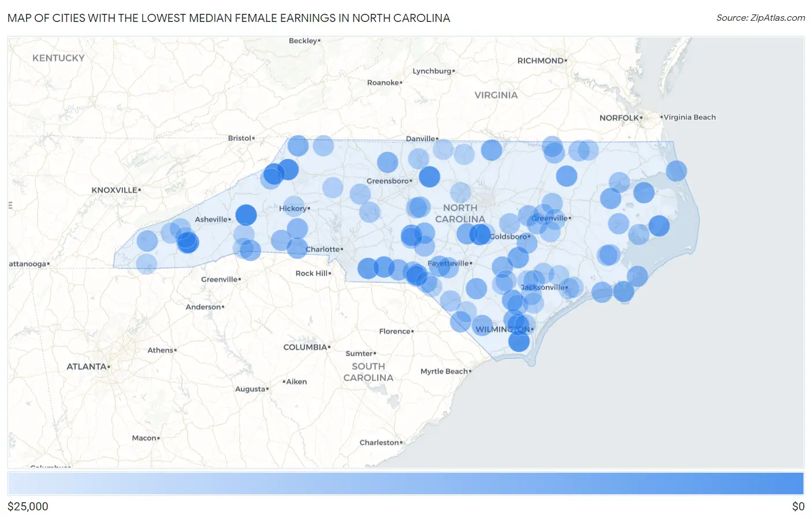
Task: Click the COLUMBIA city label
Action: coord(305,348)
